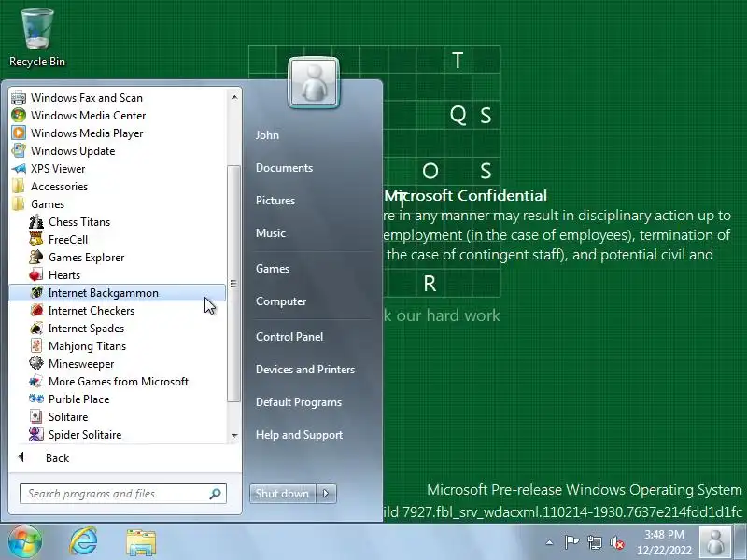The height and width of the screenshot is (560, 747).
Task: Click the Start orb button
Action: [24, 542]
